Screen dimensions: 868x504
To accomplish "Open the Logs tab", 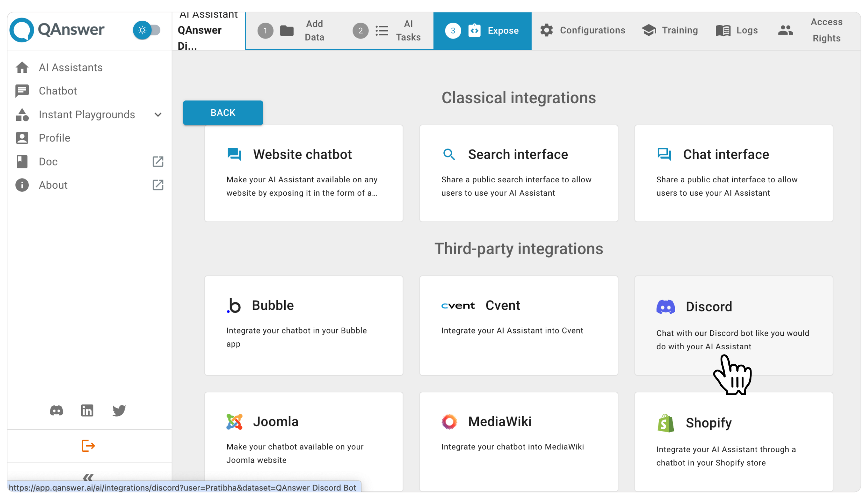I will click(x=737, y=30).
